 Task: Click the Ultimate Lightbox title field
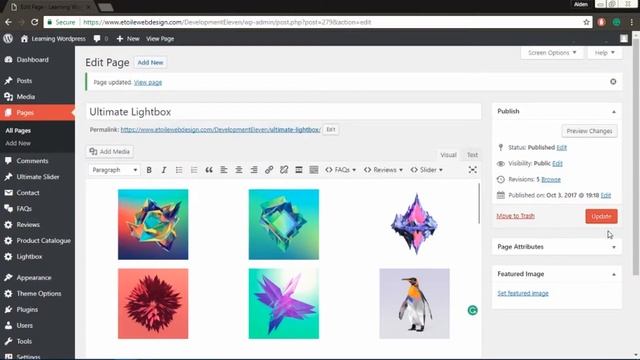pyautogui.click(x=284, y=112)
